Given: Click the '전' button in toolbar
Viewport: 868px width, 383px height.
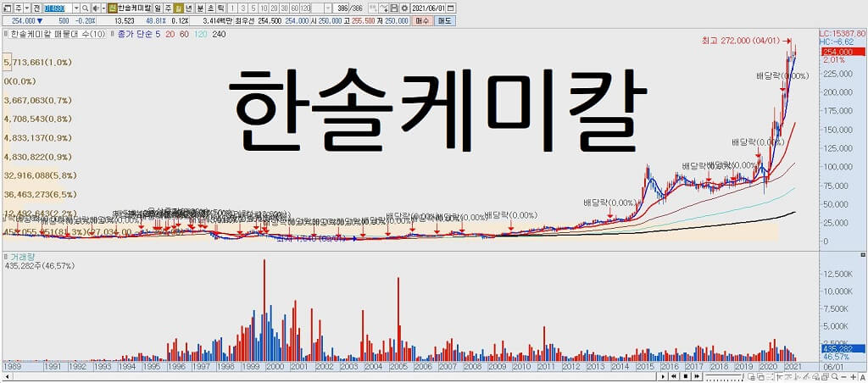Looking at the screenshot, I should [36, 8].
